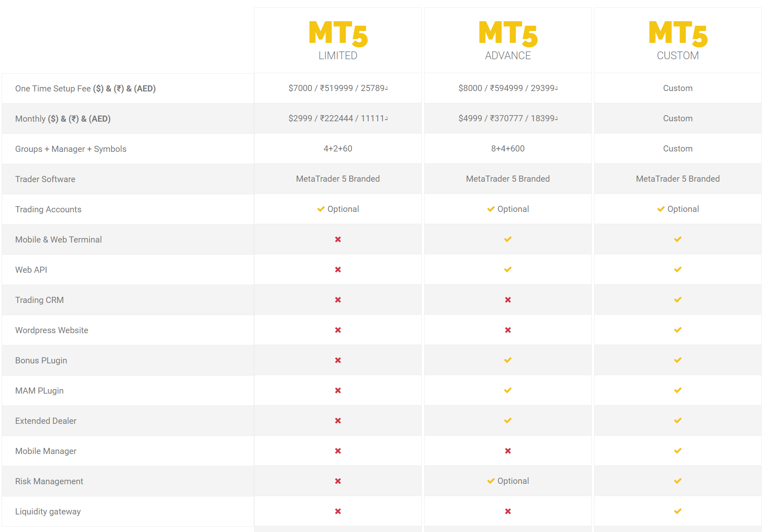Viewport: 767px width, 532px height.
Task: Click red cross for Wordpress Website in Limited
Action: point(338,330)
